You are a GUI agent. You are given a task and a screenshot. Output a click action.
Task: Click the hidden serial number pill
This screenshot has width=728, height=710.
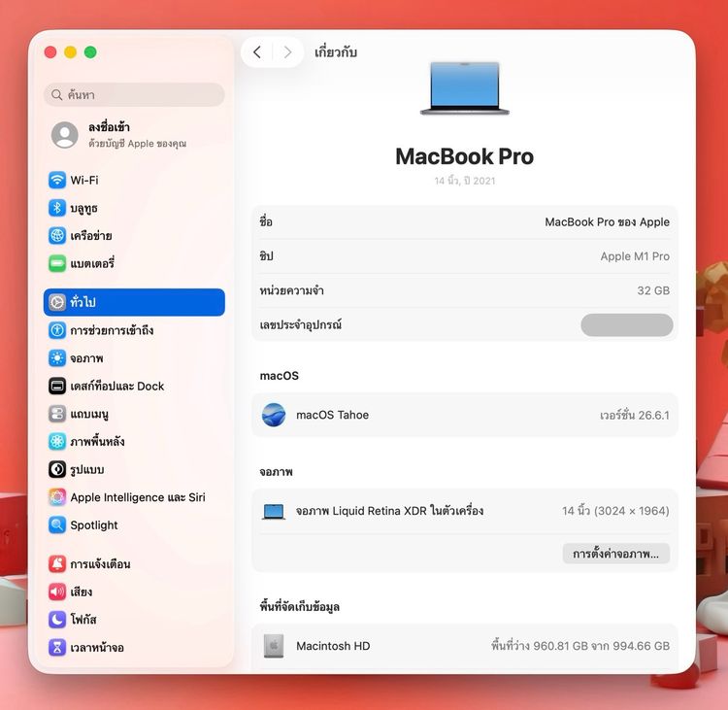tap(627, 324)
